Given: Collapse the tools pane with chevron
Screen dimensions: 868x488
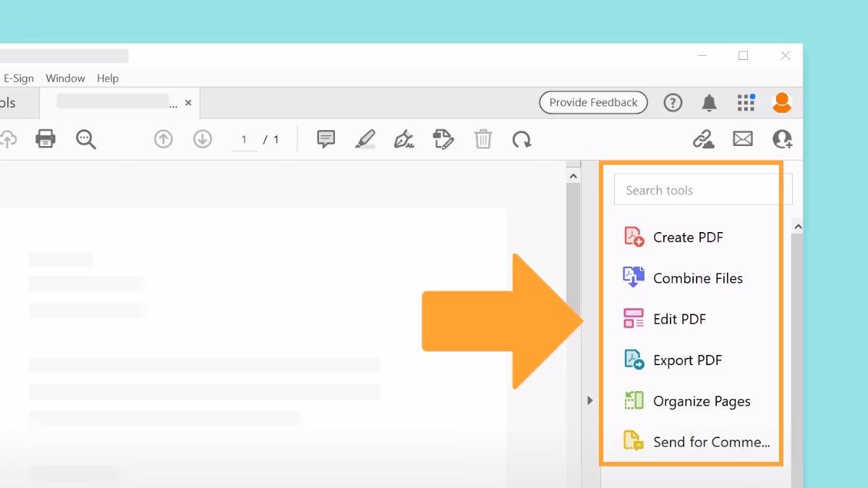Looking at the screenshot, I should [x=590, y=400].
